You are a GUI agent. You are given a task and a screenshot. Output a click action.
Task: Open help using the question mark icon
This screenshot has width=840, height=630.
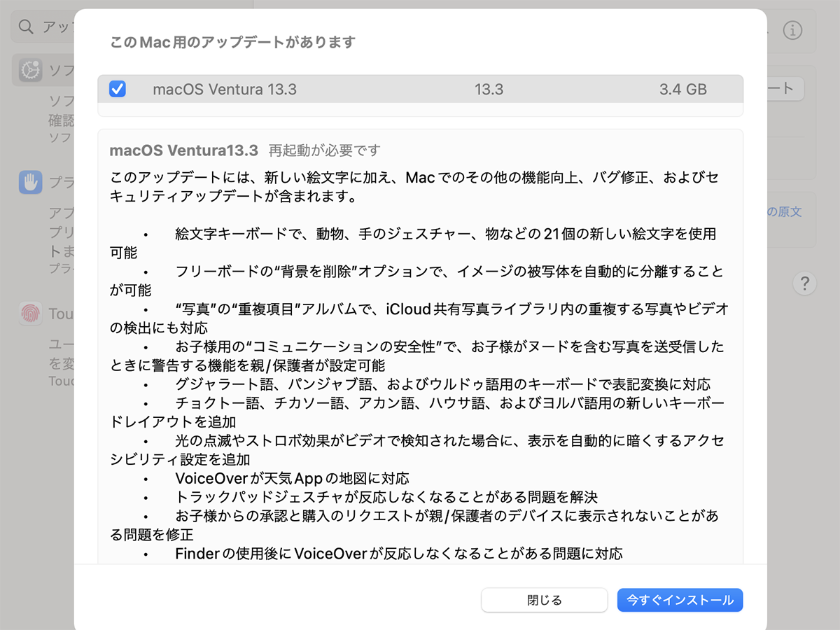click(805, 284)
